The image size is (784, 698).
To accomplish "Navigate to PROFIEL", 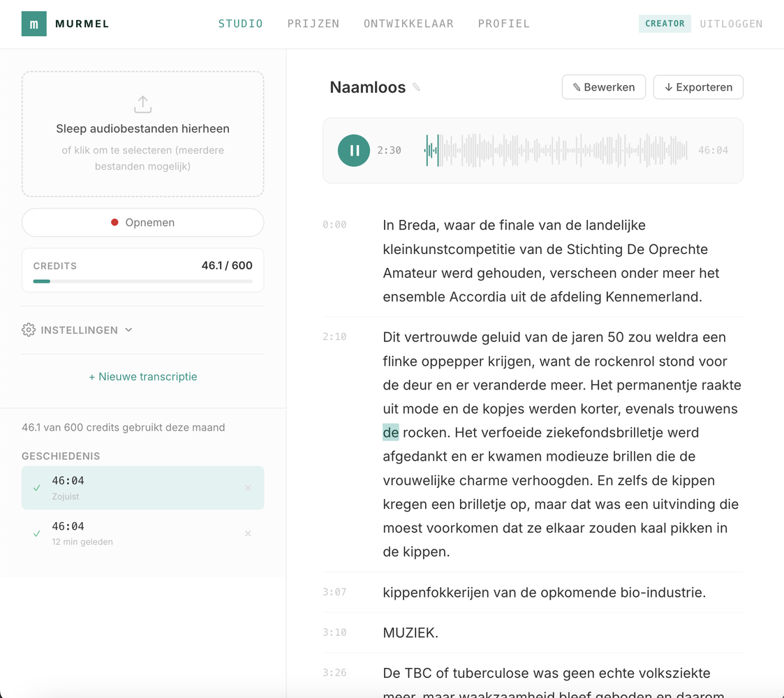I will tap(504, 23).
